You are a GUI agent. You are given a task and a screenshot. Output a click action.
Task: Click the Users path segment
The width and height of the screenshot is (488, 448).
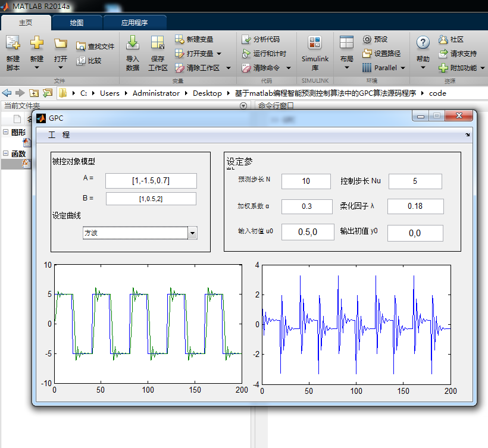click(x=110, y=93)
